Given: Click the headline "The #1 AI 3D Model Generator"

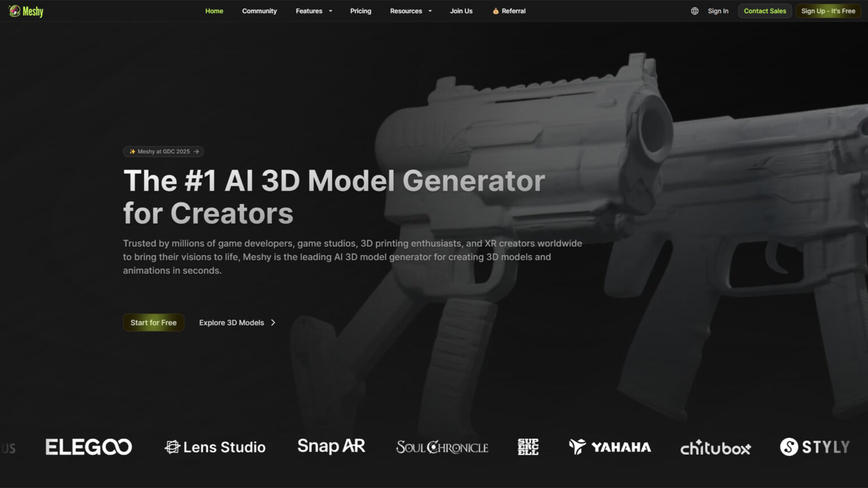Looking at the screenshot, I should 334,181.
